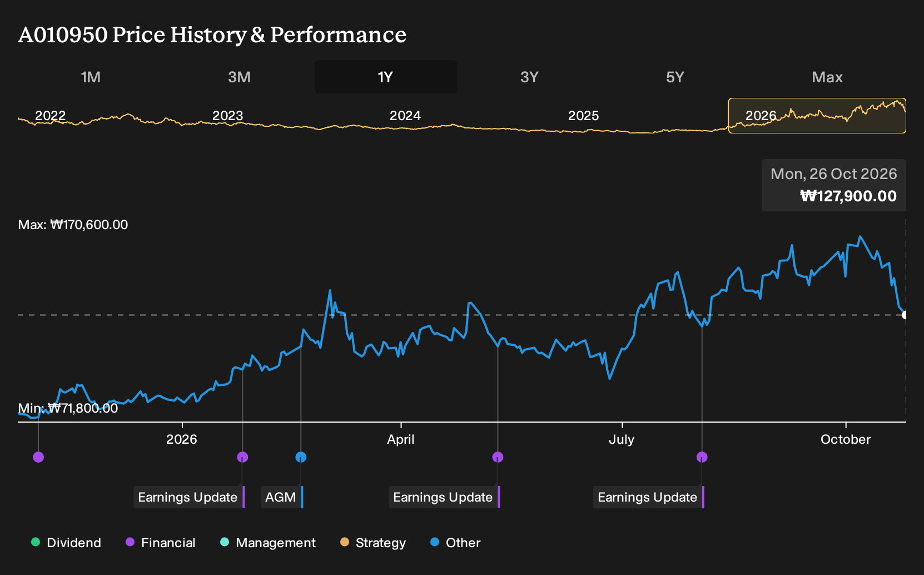Select the 1M time range tab

91,77
